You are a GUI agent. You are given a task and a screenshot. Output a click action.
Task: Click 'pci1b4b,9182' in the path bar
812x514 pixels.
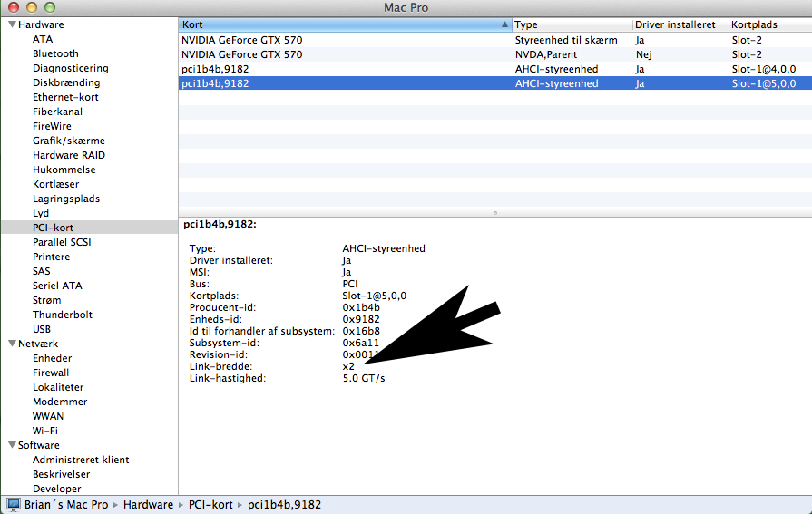pos(284,505)
